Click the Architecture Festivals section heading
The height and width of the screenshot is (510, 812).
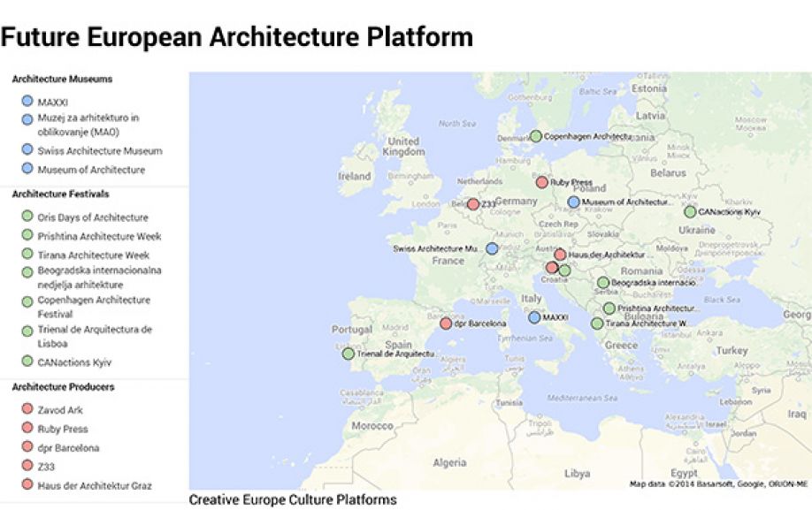[x=60, y=194]
